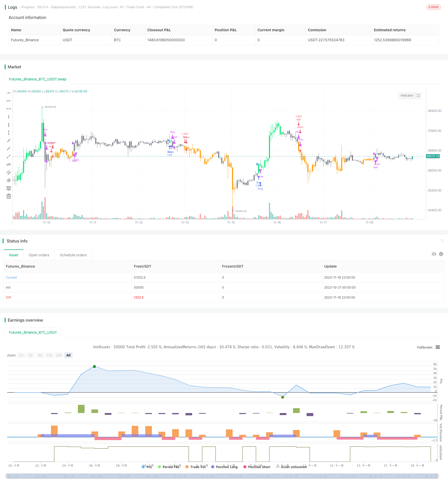
Task: Click the Current link in asset table
Action: click(x=11, y=277)
